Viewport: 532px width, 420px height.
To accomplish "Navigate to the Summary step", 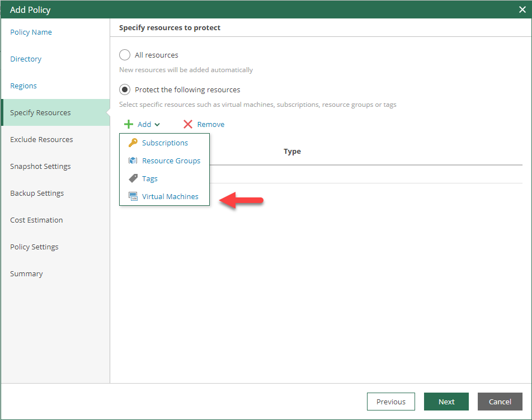I will click(27, 273).
